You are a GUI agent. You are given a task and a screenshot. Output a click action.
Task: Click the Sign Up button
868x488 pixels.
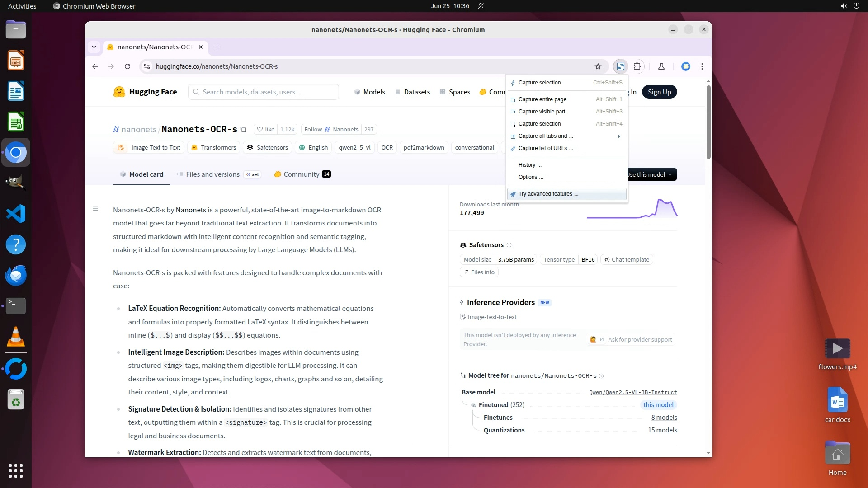click(659, 92)
